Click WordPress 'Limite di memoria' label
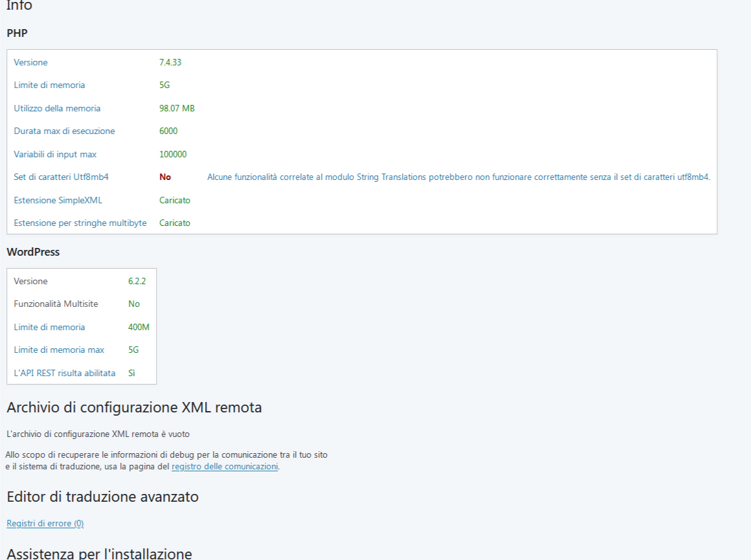The width and height of the screenshot is (751, 560). (x=49, y=327)
